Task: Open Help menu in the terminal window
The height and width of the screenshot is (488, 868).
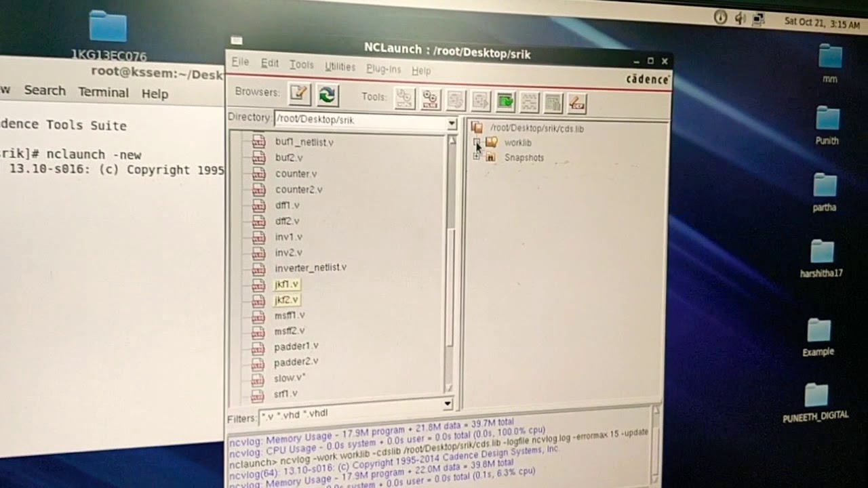Action: (155, 94)
